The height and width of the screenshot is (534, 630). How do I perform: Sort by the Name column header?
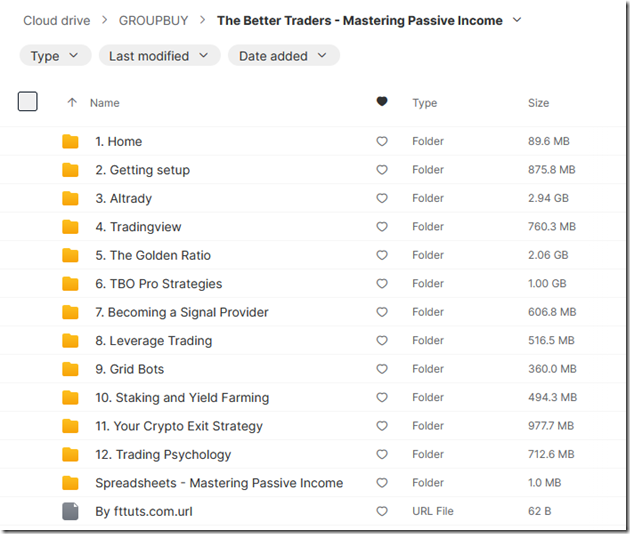104,103
